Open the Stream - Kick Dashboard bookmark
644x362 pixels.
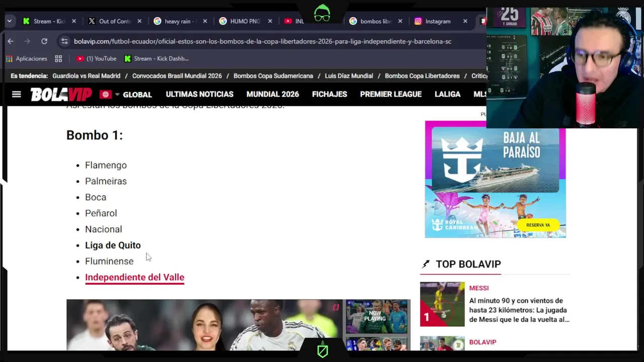click(156, 58)
